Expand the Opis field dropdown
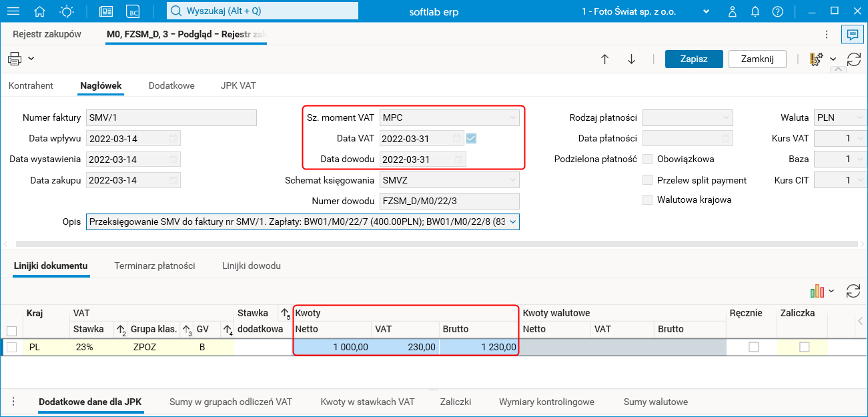868x417 pixels. tap(512, 222)
